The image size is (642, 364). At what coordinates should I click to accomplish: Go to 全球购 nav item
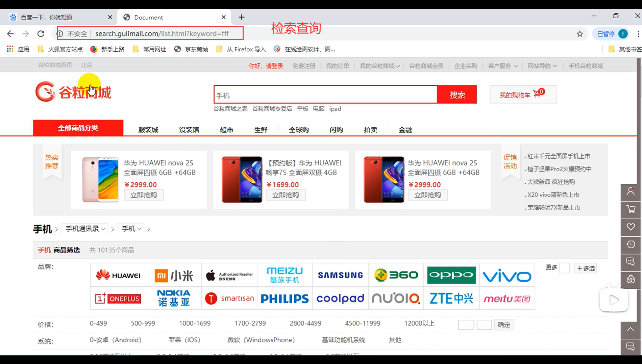click(299, 130)
